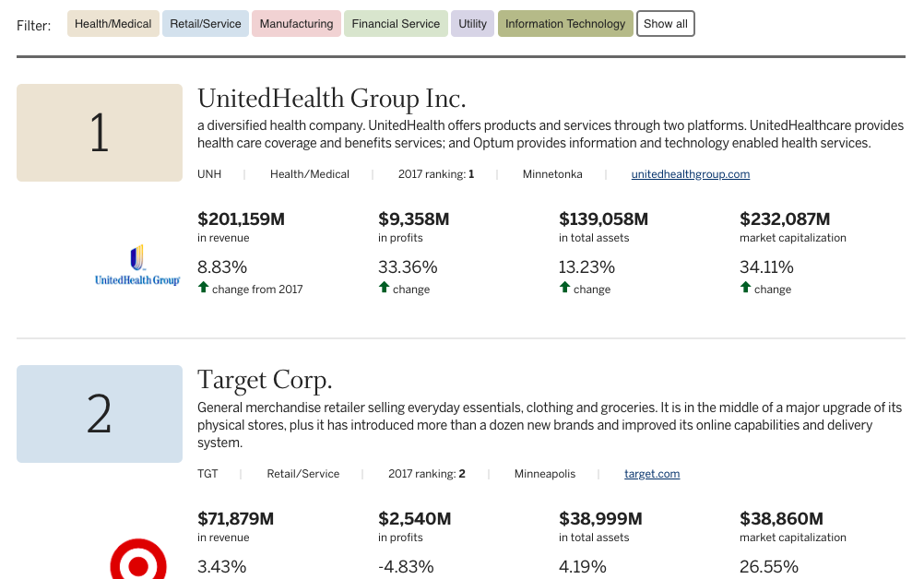Screen dimensions: 924x579
Task: Toggle the Utility filter chip
Action: (472, 24)
